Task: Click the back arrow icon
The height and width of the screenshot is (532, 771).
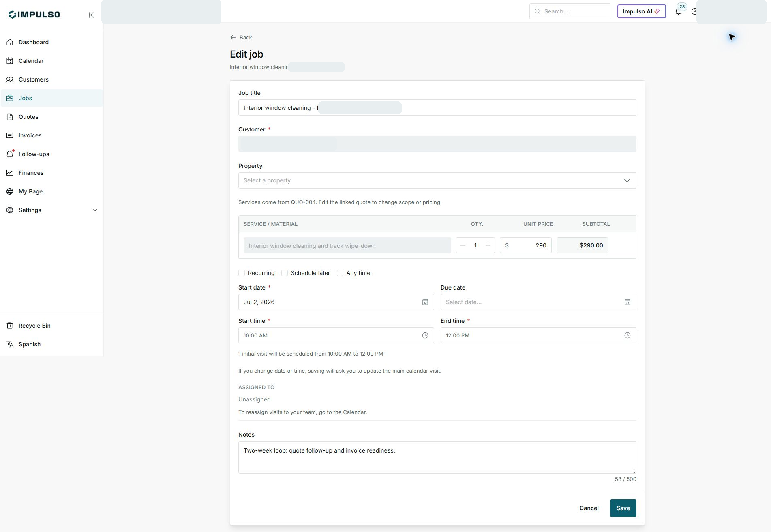Action: click(x=233, y=37)
